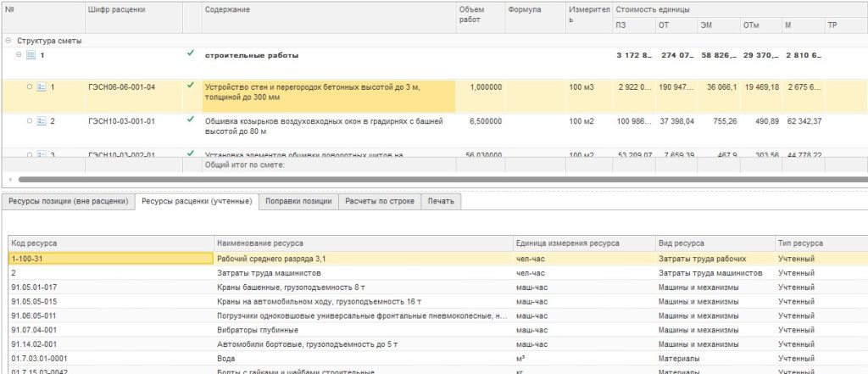The image size is (868, 374).
Task: Collapse the Структура сметы tree root
Action: (8, 40)
